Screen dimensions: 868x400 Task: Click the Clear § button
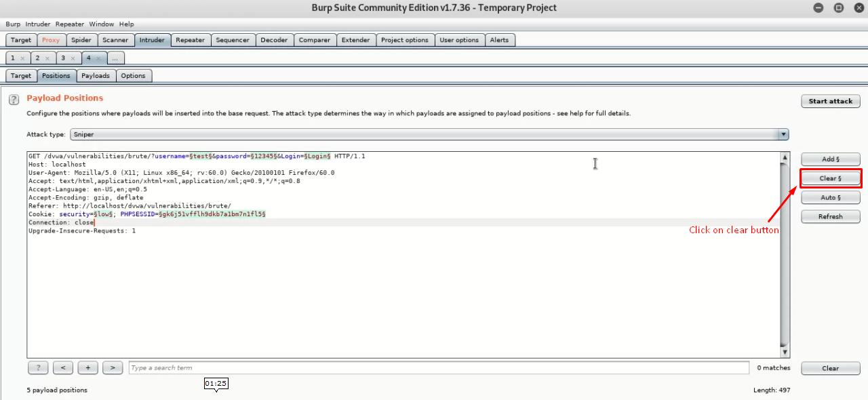pos(830,178)
